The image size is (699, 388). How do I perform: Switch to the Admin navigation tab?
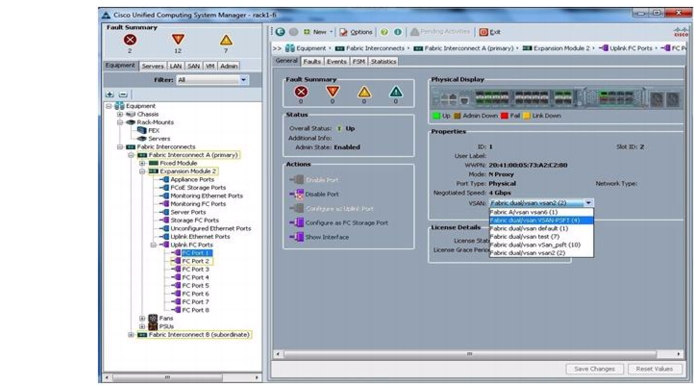click(x=229, y=66)
